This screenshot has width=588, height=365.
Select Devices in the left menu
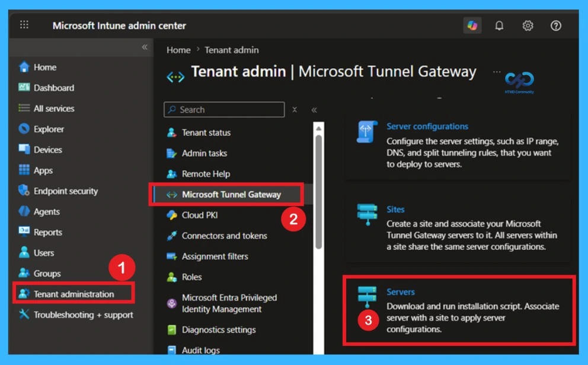click(47, 150)
